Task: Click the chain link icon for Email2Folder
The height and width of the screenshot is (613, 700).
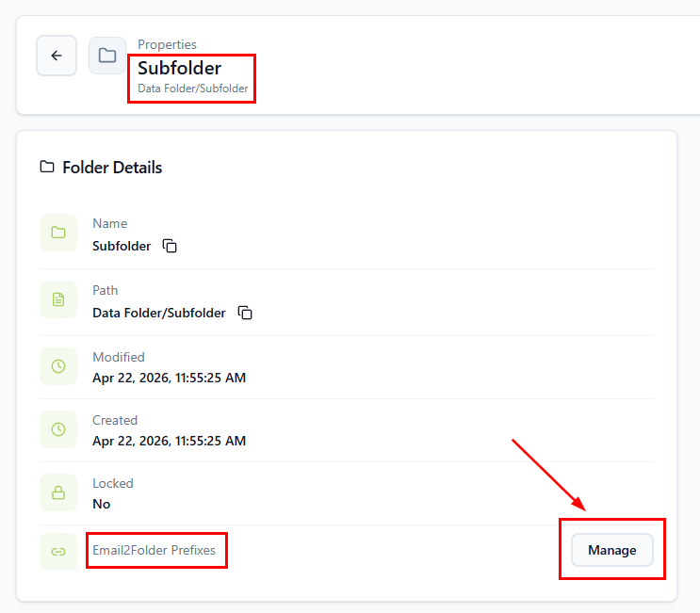Action: tap(58, 552)
